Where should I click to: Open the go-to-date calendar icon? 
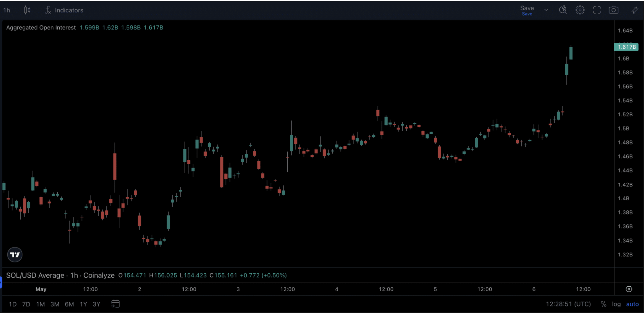tap(115, 304)
